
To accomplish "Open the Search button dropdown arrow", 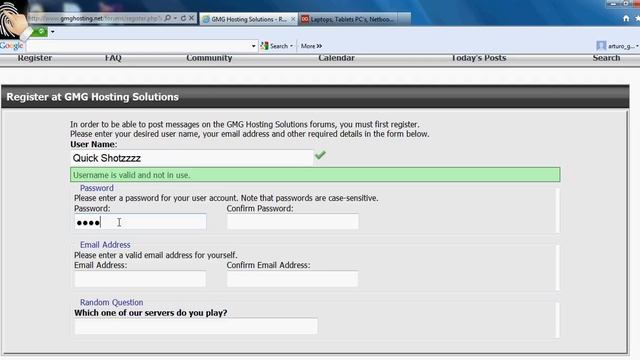I will [291, 46].
